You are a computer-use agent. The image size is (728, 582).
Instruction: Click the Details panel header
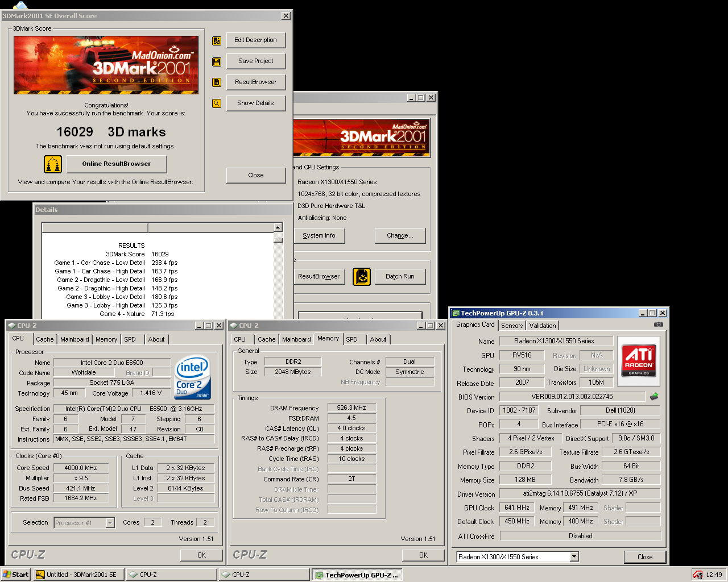click(x=162, y=210)
